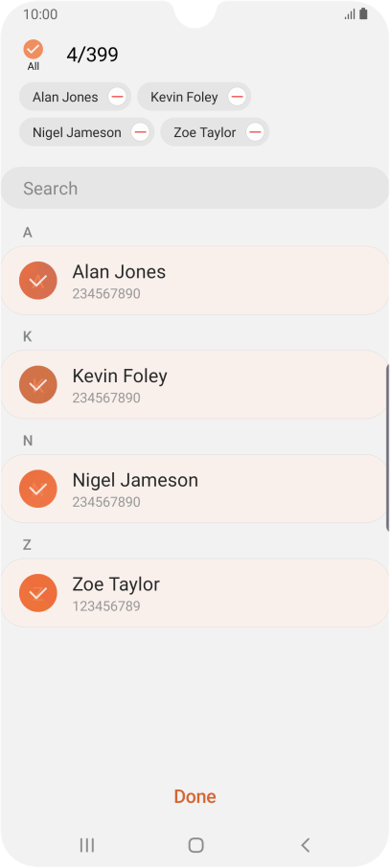This screenshot has width=390, height=868.
Task: Toggle the All contacts checkbox
Action: pyautogui.click(x=34, y=49)
